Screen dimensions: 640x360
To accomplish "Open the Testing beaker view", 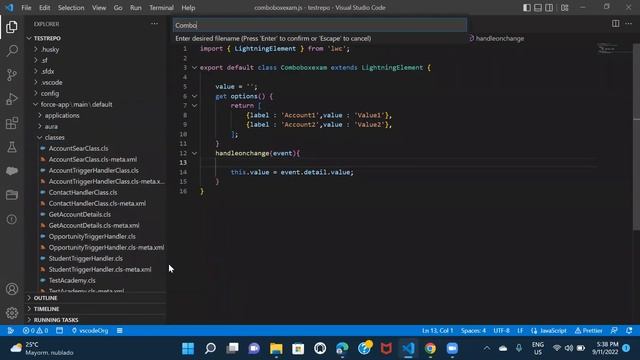I will click(x=12, y=147).
